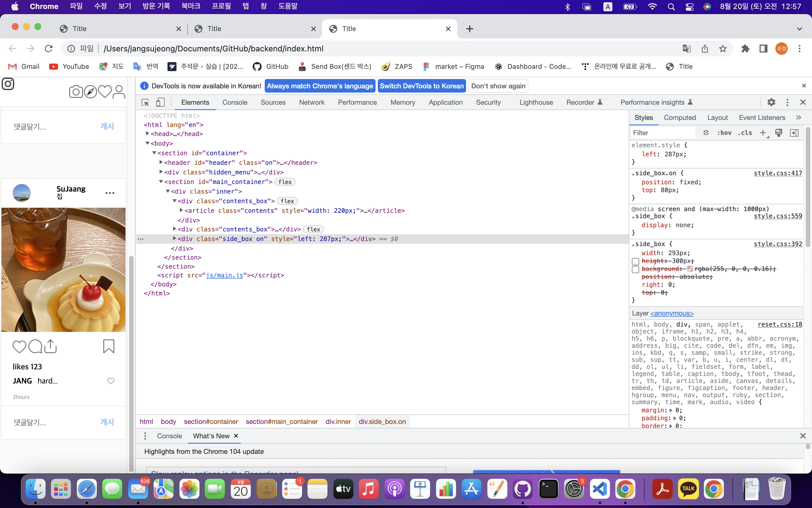
Task: Open the three-dots menu on SuJaang post
Action: click(x=110, y=193)
